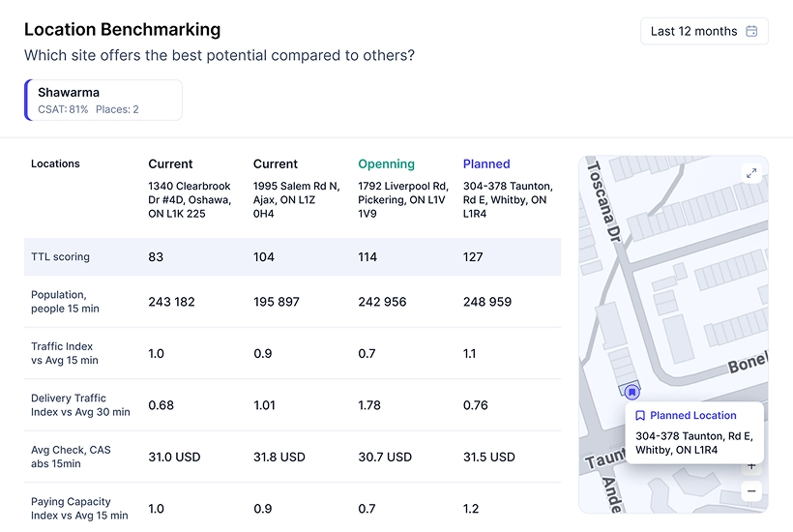The image size is (793, 532).
Task: Zoom out of the map
Action: click(x=751, y=491)
